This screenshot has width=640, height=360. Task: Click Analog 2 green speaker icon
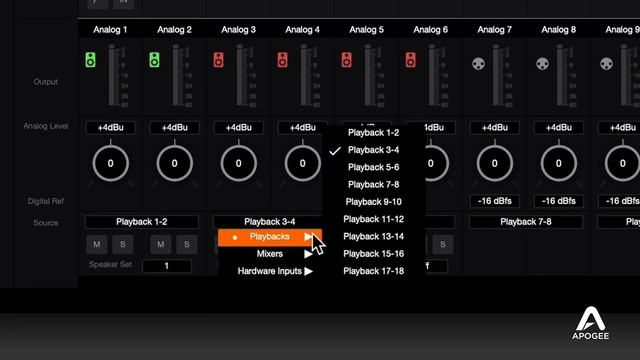154,60
